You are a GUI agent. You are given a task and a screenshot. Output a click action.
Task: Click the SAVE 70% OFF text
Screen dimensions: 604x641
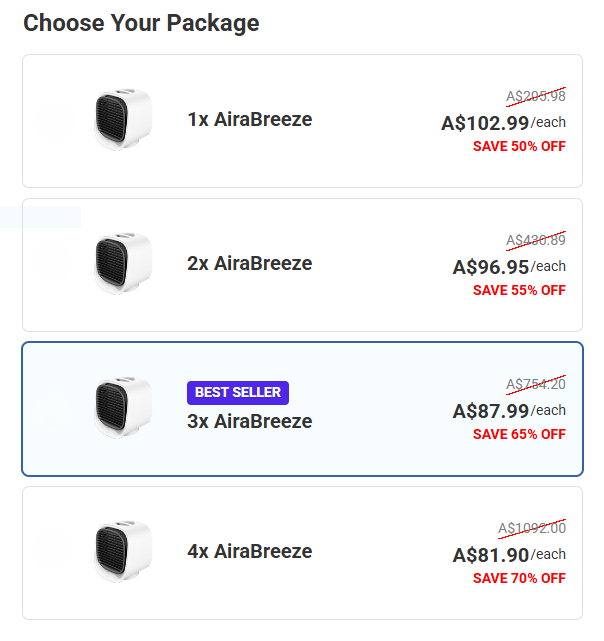519,579
